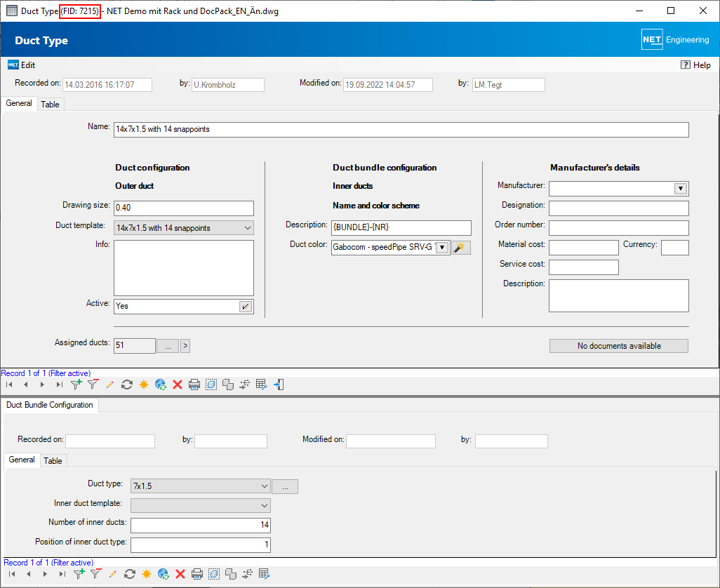
Task: Go to last record in Duct Bundle Configuration toolbar
Action: pyautogui.click(x=62, y=574)
